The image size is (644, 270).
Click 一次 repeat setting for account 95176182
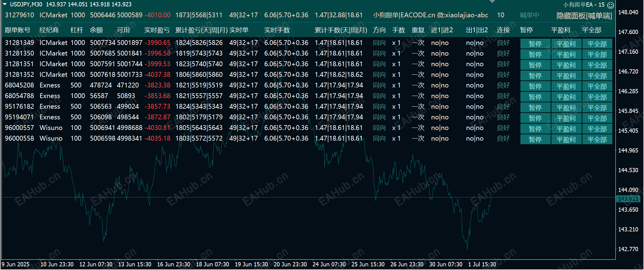click(418, 107)
